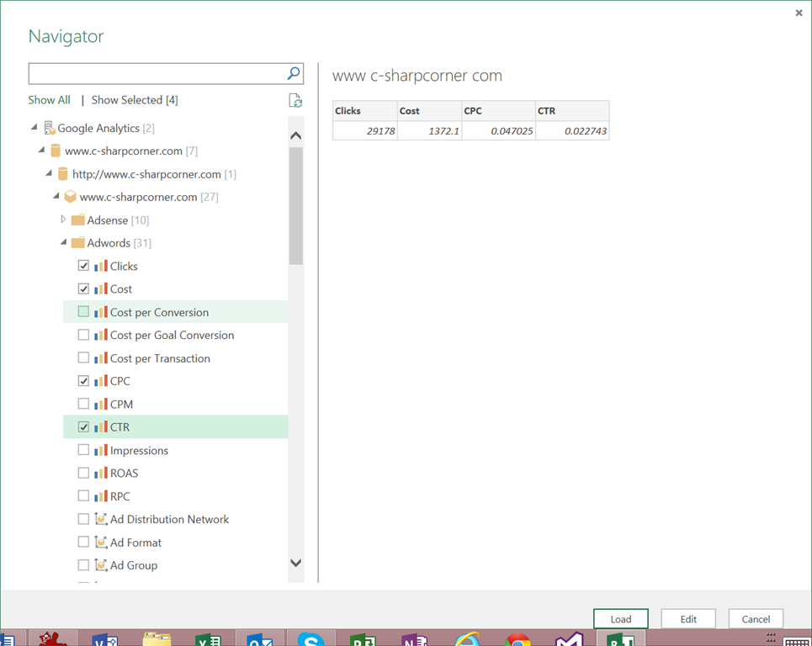The width and height of the screenshot is (812, 646).
Task: Uncheck the CTR checkbox
Action: pos(83,426)
